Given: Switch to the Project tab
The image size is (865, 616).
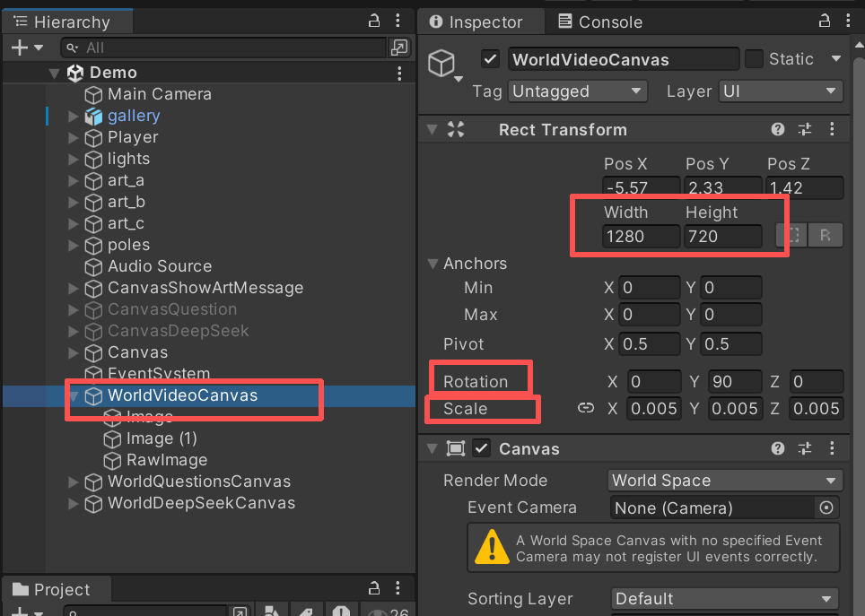Looking at the screenshot, I should [x=57, y=589].
